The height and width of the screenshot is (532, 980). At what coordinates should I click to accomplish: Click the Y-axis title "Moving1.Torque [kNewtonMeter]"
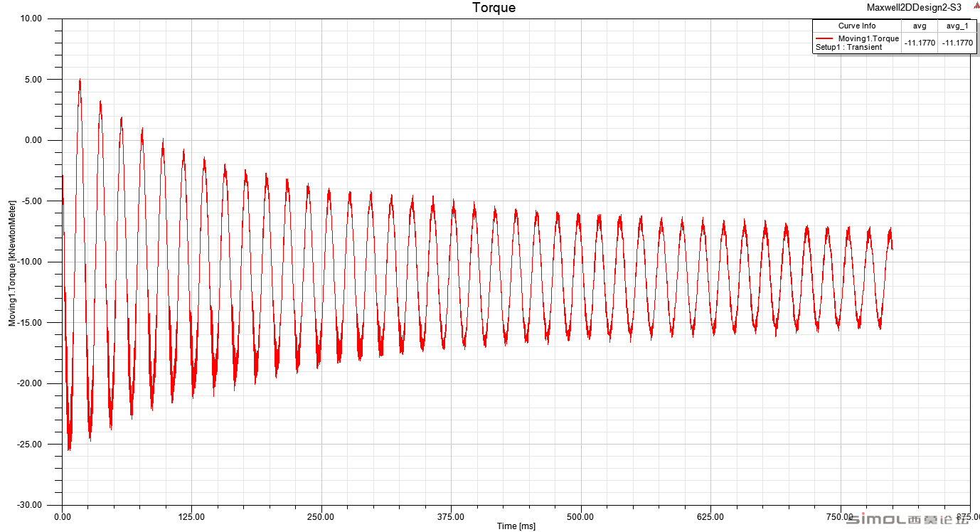point(12,263)
